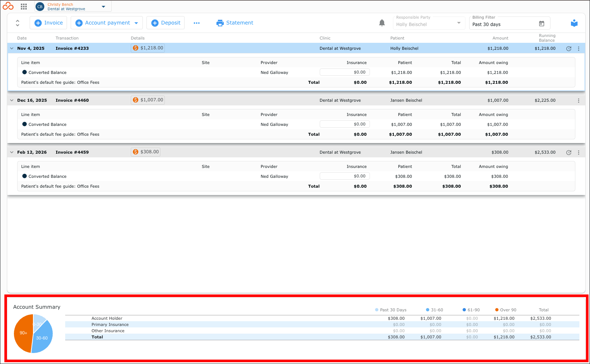Click the Date column header
The image size is (590, 364).
[x=22, y=38]
